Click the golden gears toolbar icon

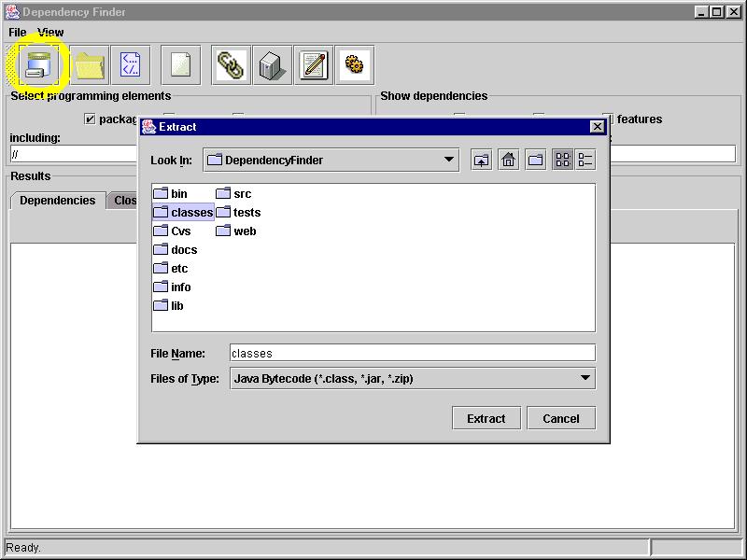coord(355,65)
